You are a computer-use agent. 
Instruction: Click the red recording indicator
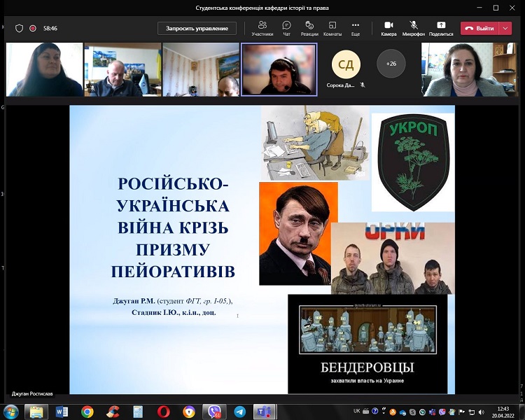click(33, 29)
